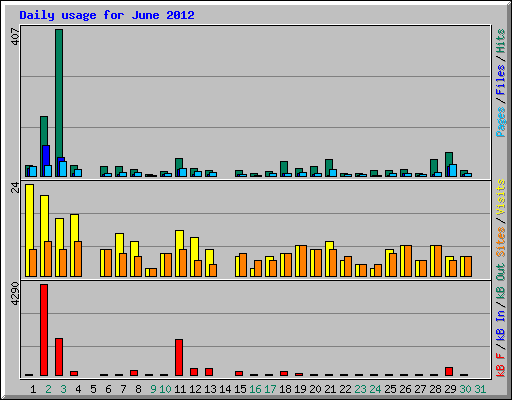Click the small red kB bar for day 13
The image size is (512, 400).
(209, 372)
